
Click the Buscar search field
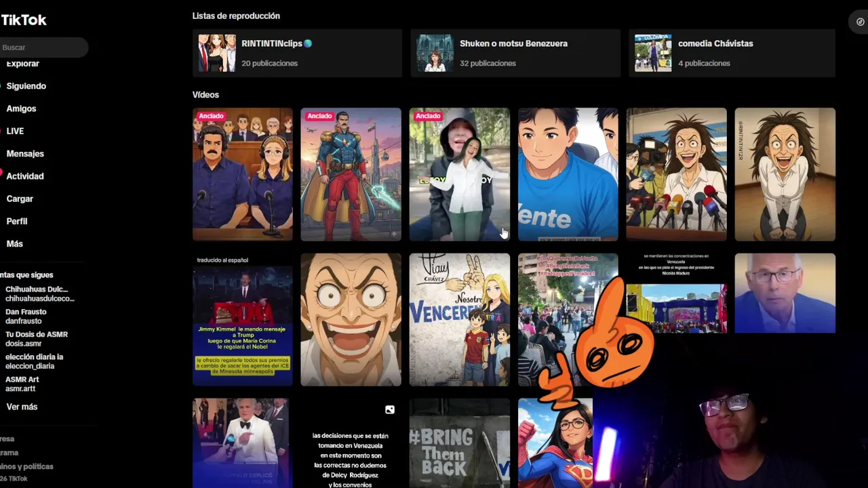[x=43, y=47]
